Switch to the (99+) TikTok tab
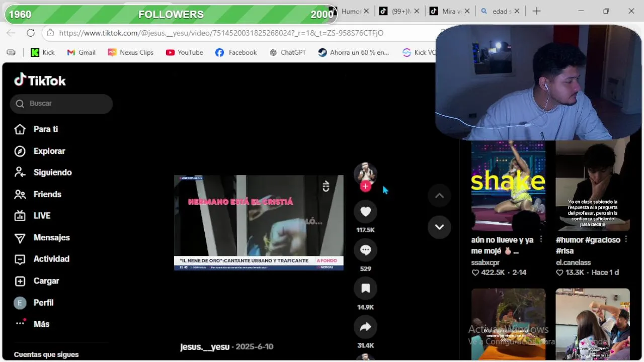 coord(394,11)
